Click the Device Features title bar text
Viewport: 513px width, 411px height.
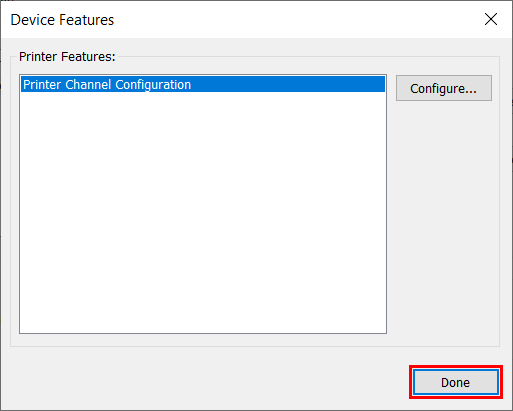point(62,20)
